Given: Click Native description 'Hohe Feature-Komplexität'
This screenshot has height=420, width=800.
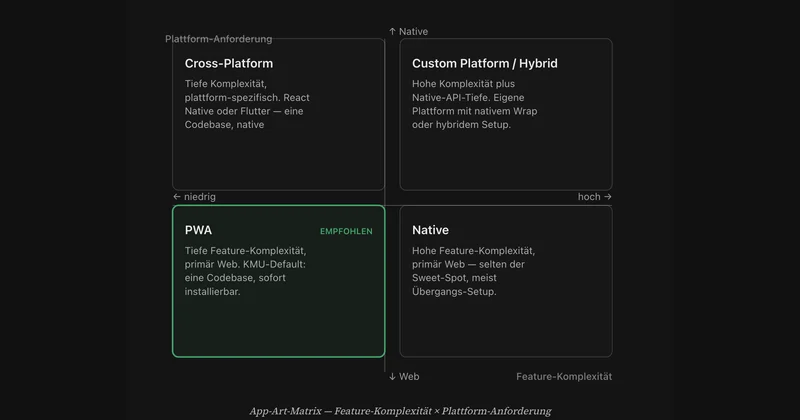Looking at the screenshot, I should [473, 271].
